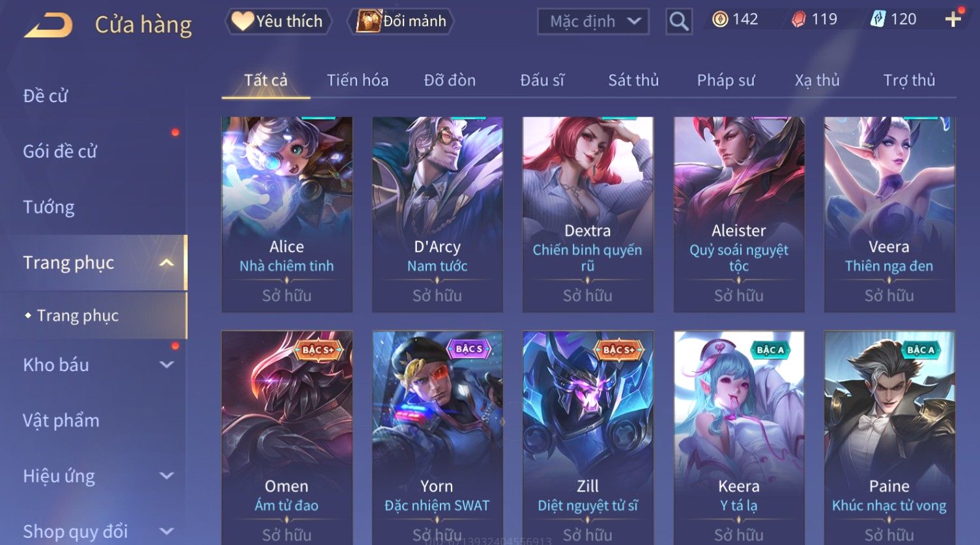Image resolution: width=980 pixels, height=545 pixels.
Task: Switch to the Pháp sư tab
Action: pos(726,80)
